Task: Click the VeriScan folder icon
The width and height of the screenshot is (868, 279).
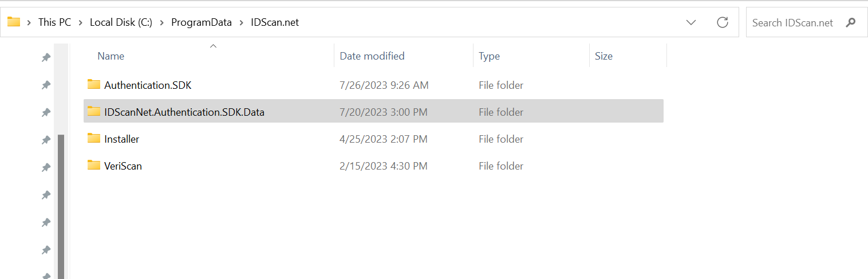Action: [94, 166]
